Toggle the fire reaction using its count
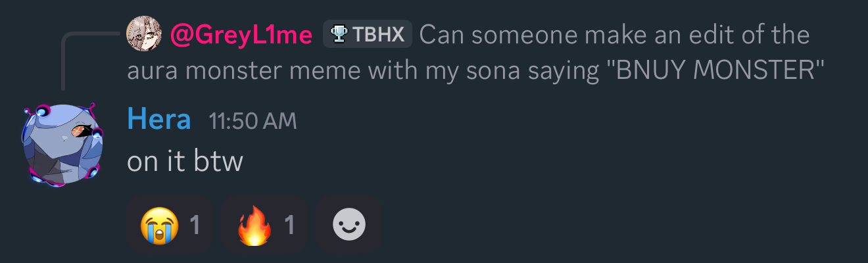The image size is (868, 263). tap(289, 226)
